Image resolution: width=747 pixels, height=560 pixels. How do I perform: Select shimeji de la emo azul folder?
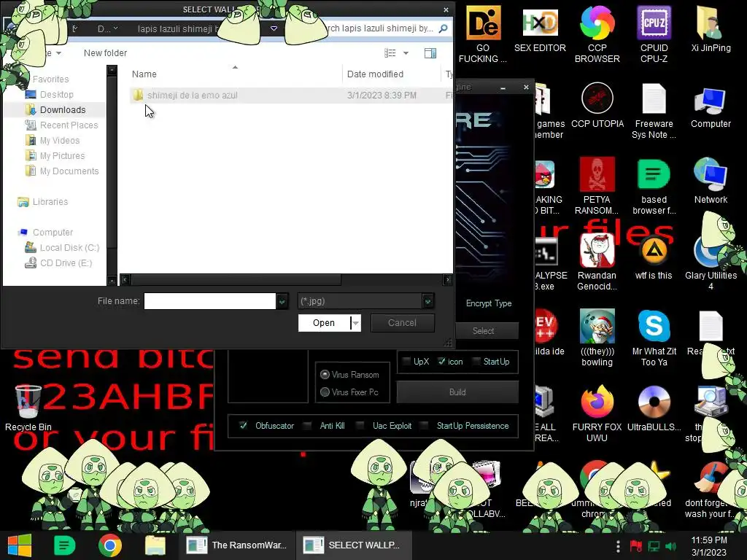[x=192, y=96]
